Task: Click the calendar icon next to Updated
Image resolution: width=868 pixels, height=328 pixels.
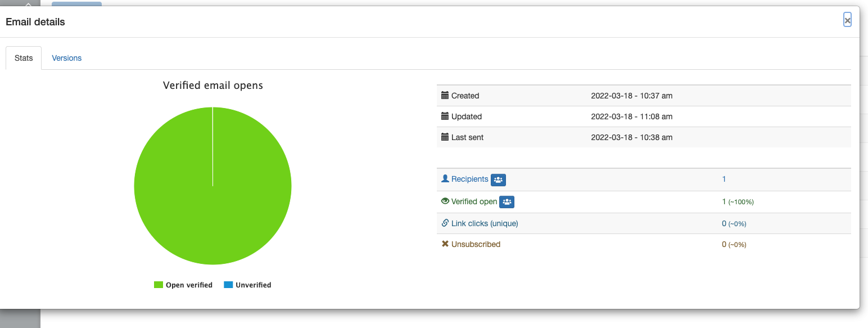Action: [x=445, y=116]
